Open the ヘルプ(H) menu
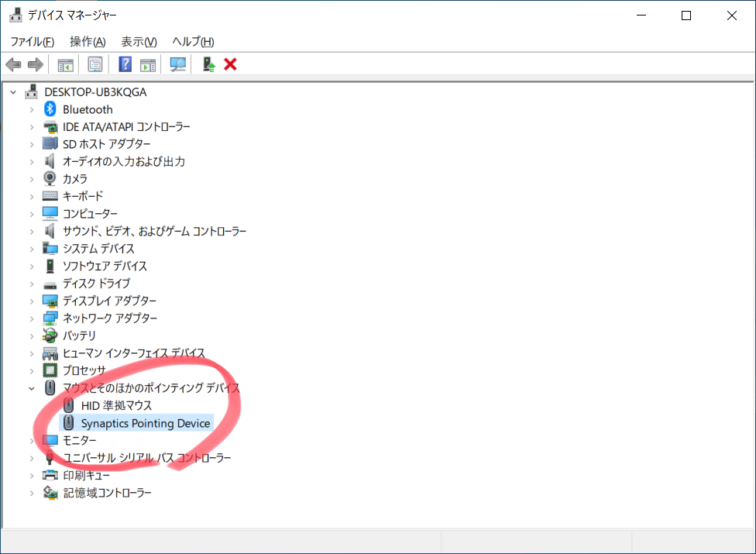756x554 pixels. pos(193,42)
